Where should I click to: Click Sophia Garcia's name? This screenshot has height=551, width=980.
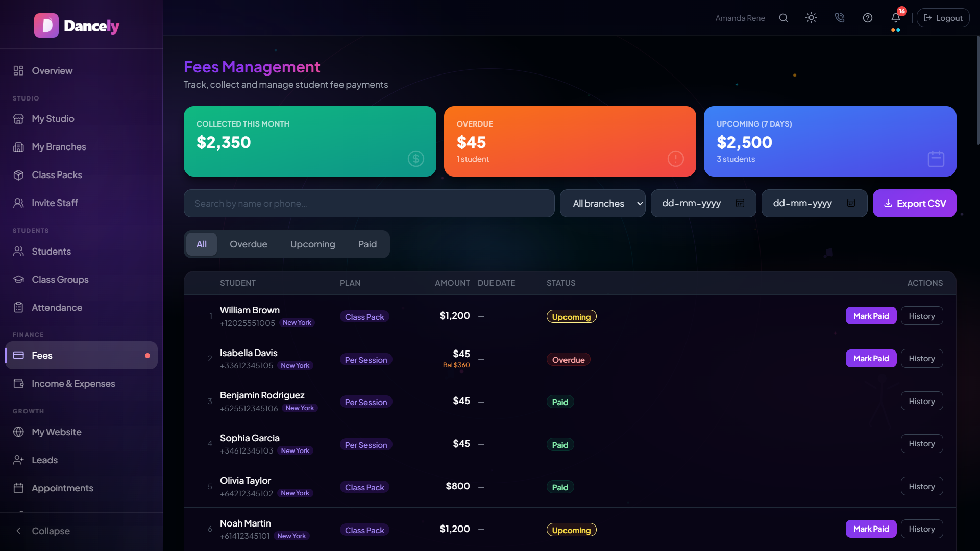pos(250,438)
